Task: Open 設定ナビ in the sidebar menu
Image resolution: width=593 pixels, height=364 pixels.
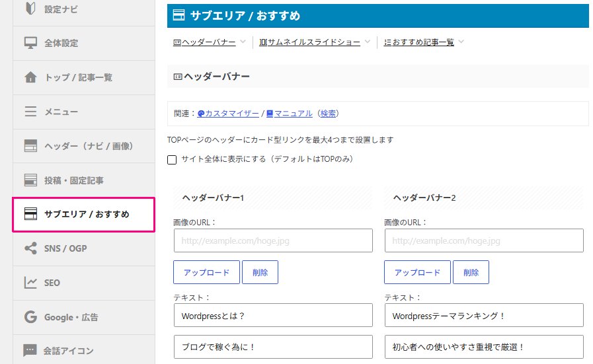Action: point(84,9)
